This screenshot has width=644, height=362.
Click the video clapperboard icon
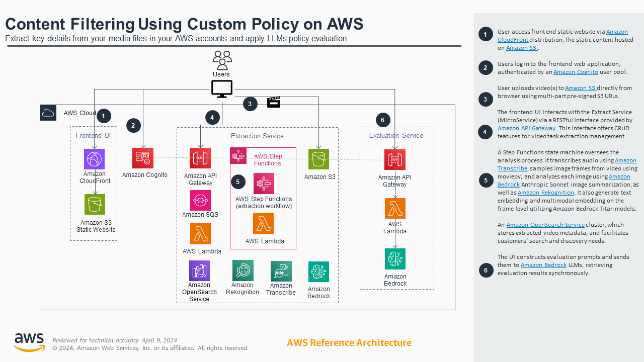(273, 102)
